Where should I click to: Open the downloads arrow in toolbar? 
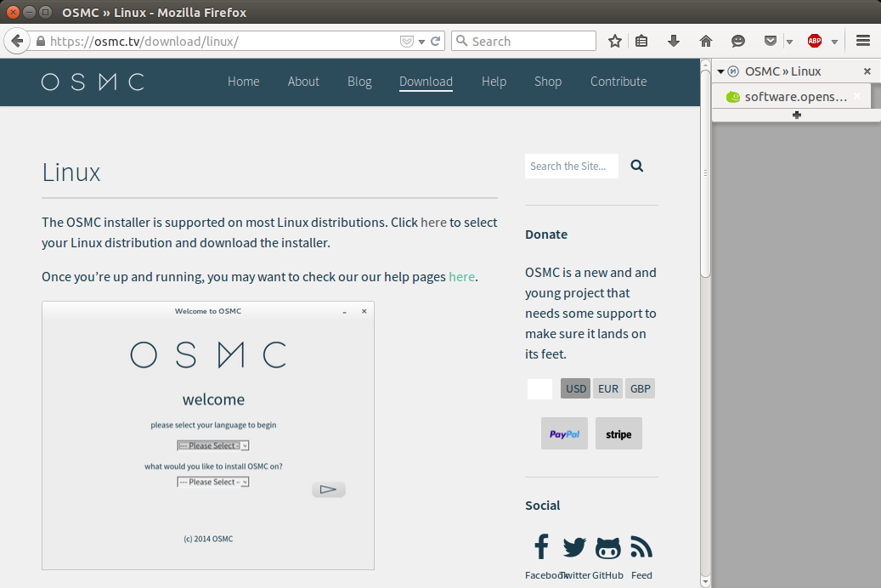coord(674,41)
